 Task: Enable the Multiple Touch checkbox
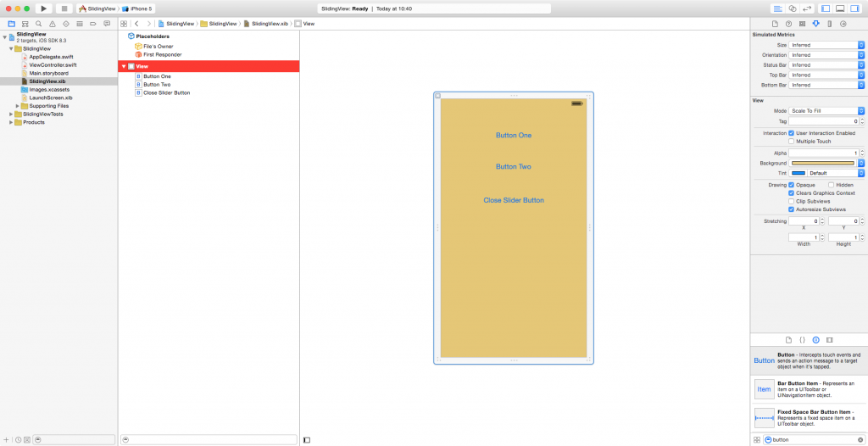click(792, 142)
